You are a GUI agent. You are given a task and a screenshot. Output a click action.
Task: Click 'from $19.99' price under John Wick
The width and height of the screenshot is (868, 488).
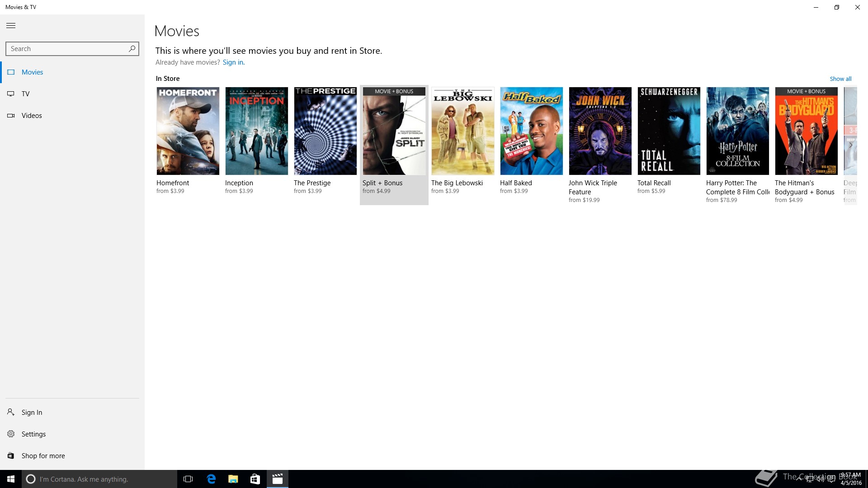point(584,200)
